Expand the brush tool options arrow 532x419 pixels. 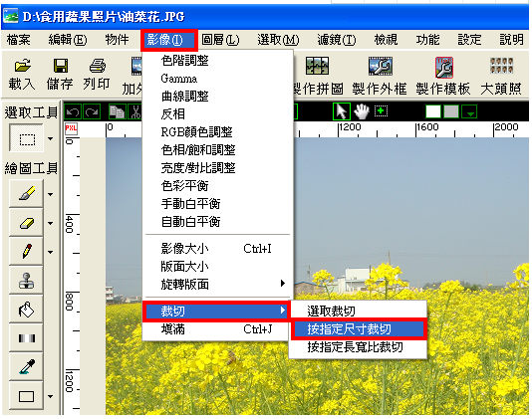click(x=51, y=194)
